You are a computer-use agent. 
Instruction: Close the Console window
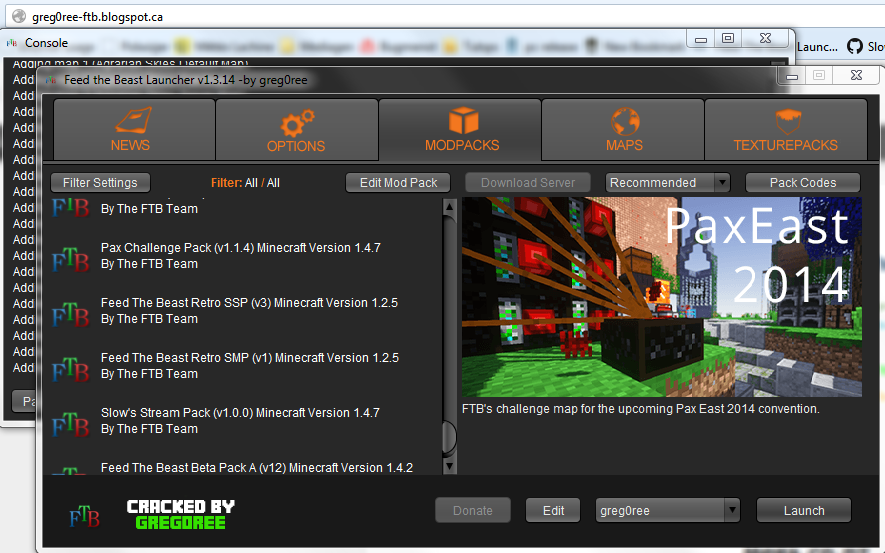pyautogui.click(x=765, y=38)
